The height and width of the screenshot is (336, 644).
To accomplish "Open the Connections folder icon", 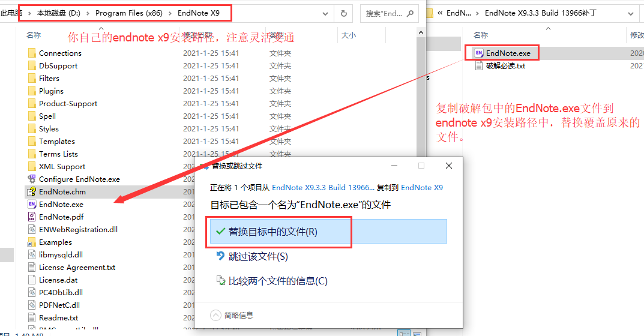I will (x=32, y=53).
